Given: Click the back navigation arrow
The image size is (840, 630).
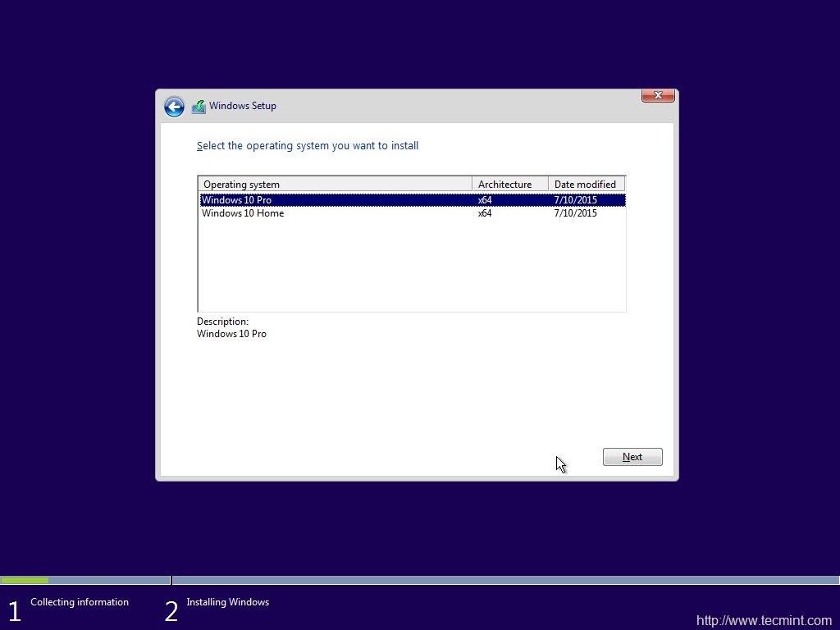Looking at the screenshot, I should (174, 107).
